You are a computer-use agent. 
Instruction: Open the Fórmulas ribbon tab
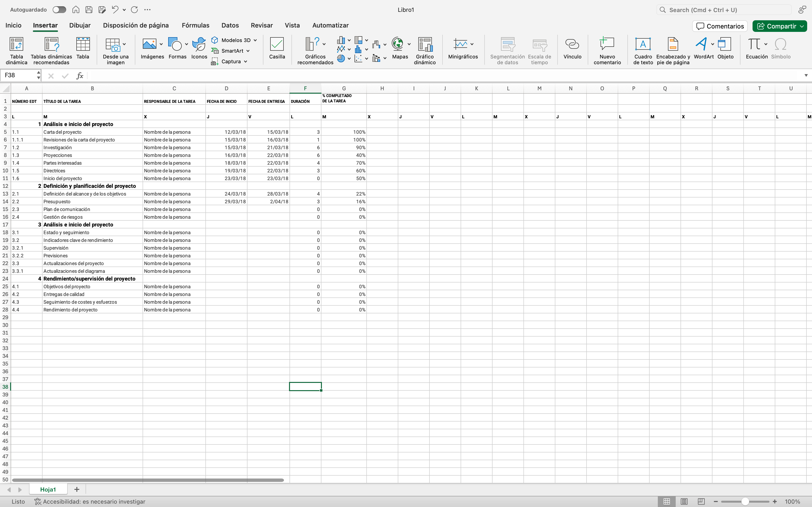click(195, 26)
